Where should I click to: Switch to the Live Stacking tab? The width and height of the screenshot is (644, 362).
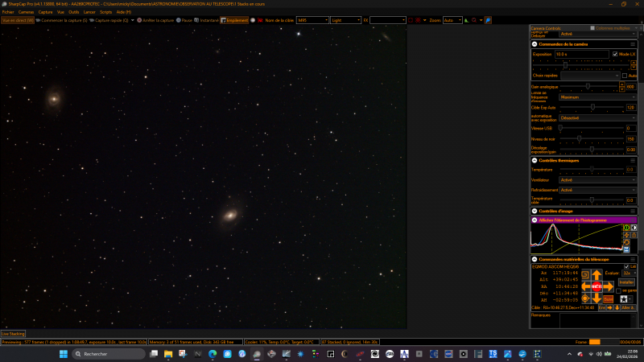(13, 334)
